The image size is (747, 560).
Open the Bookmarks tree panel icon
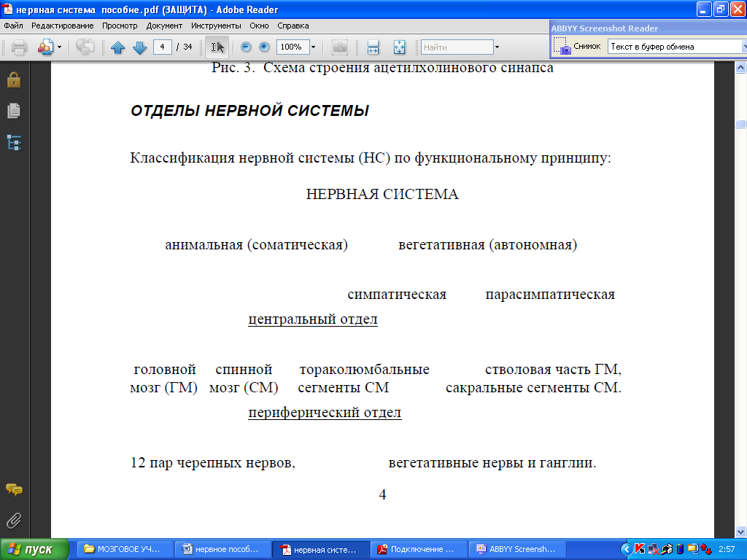click(14, 142)
